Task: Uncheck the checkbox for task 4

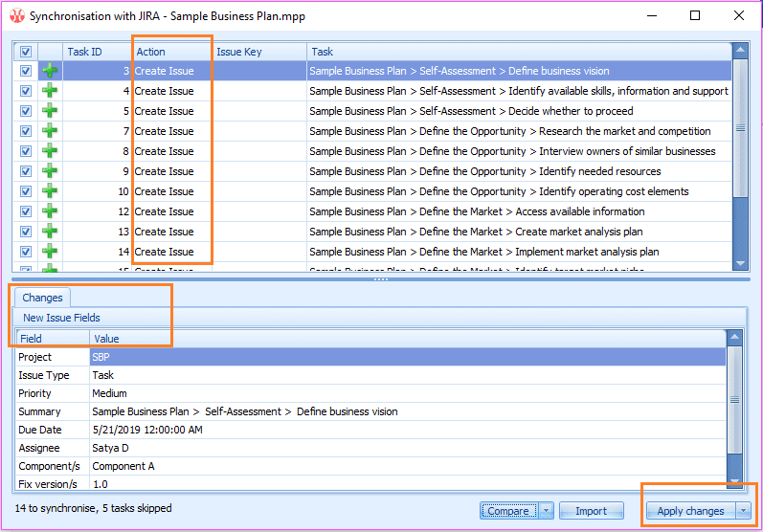Action: point(26,91)
